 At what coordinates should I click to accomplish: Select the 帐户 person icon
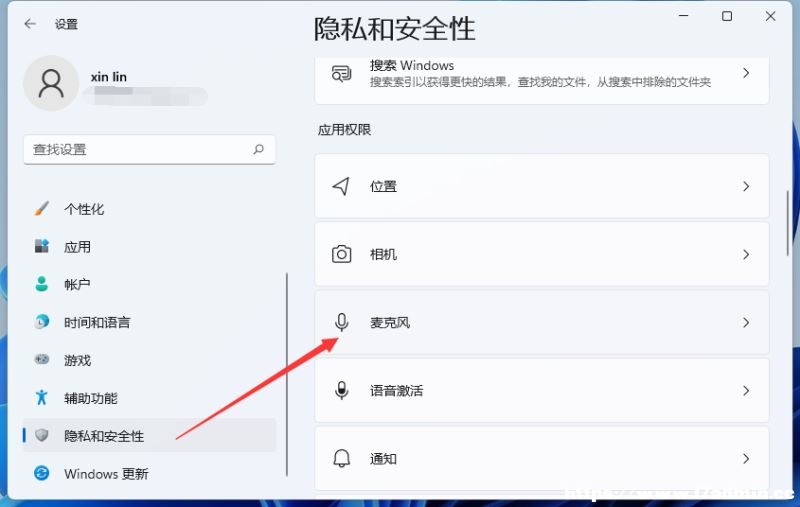[42, 284]
